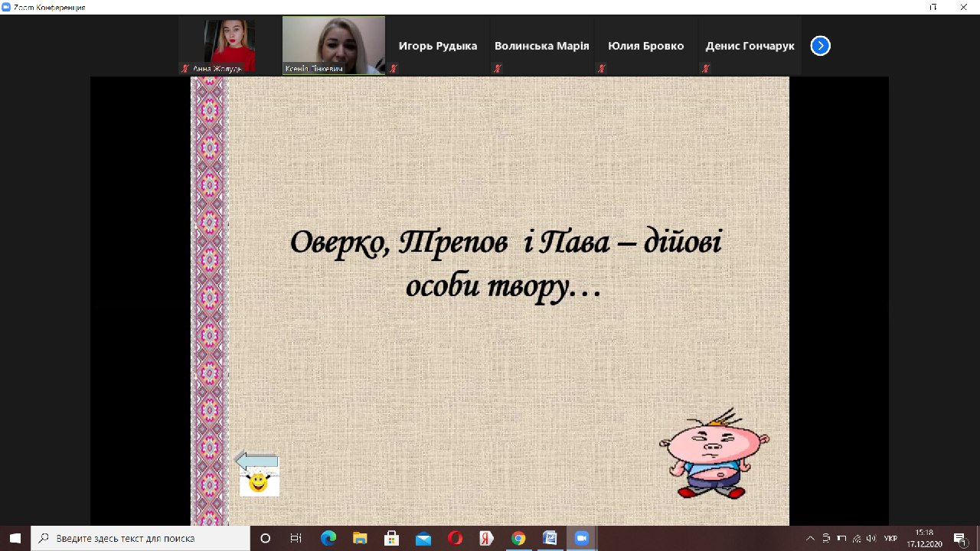Image resolution: width=980 pixels, height=551 pixels.
Task: Toggle the system volume icon
Action: [871, 538]
